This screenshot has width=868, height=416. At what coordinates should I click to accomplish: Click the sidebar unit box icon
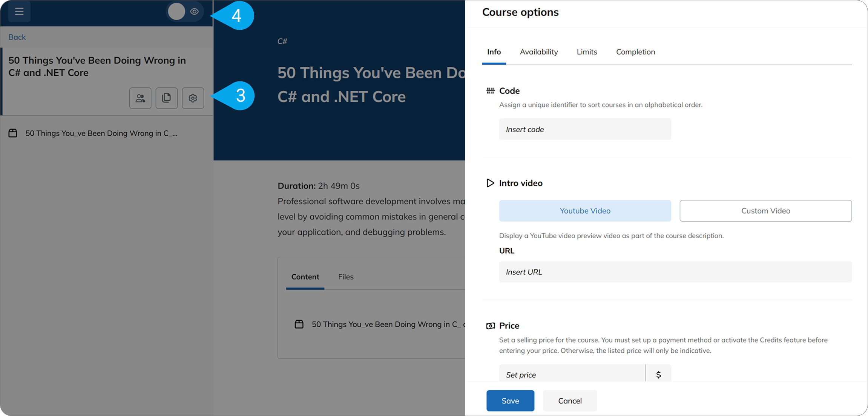click(13, 133)
